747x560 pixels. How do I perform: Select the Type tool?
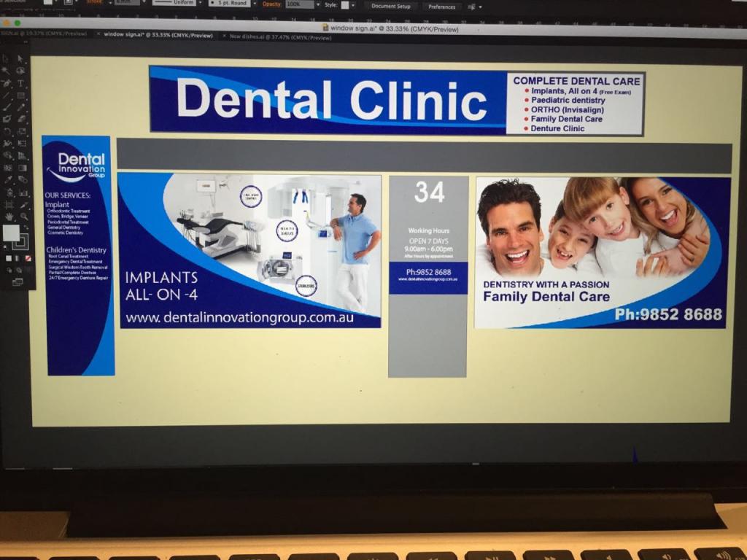20,83
